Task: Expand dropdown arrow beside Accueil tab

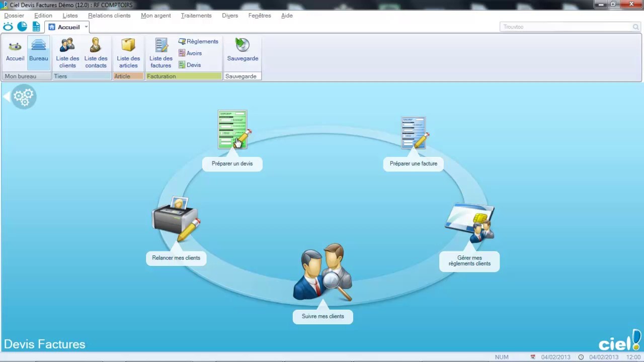Action: click(x=87, y=27)
